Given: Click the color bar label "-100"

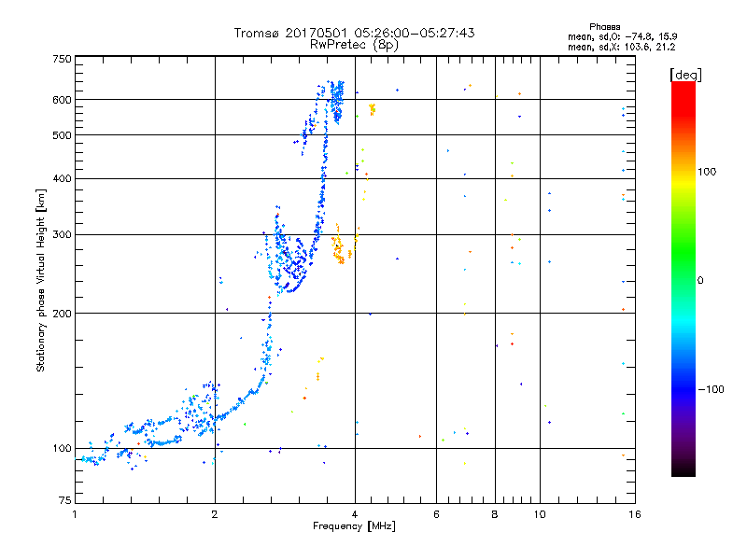Looking at the screenshot, I should pos(712,389).
